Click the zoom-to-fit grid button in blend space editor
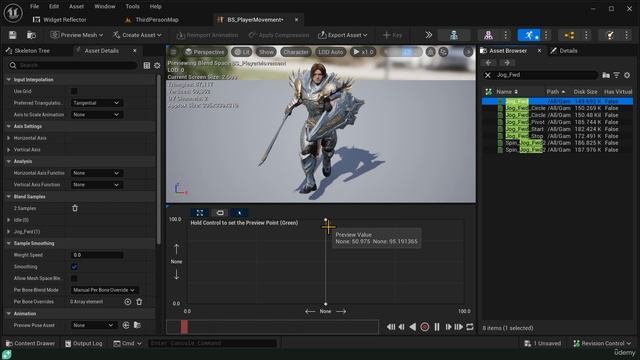This screenshot has width=640, height=360. [200, 213]
